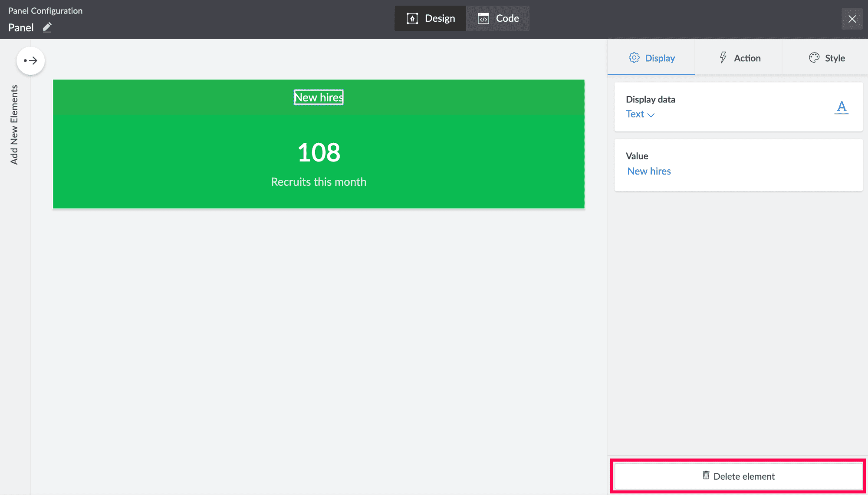Viewport: 868px width, 495px height.
Task: Click the Delete element button
Action: (x=738, y=476)
